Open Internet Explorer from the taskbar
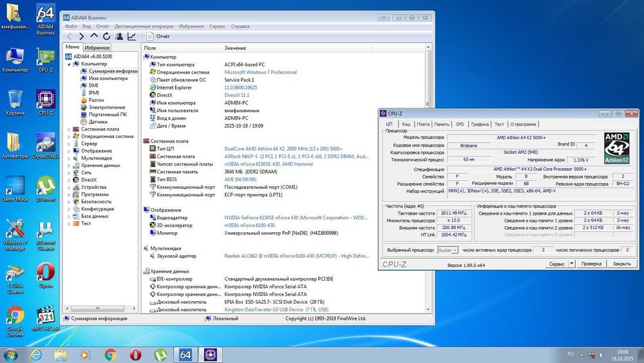Screen dimensions: 644x363 [x=37, y=355]
